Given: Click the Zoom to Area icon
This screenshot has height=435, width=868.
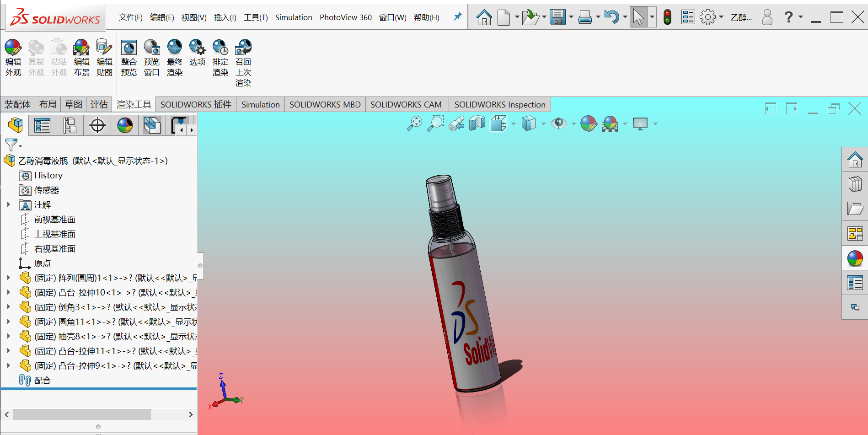Looking at the screenshot, I should 435,124.
